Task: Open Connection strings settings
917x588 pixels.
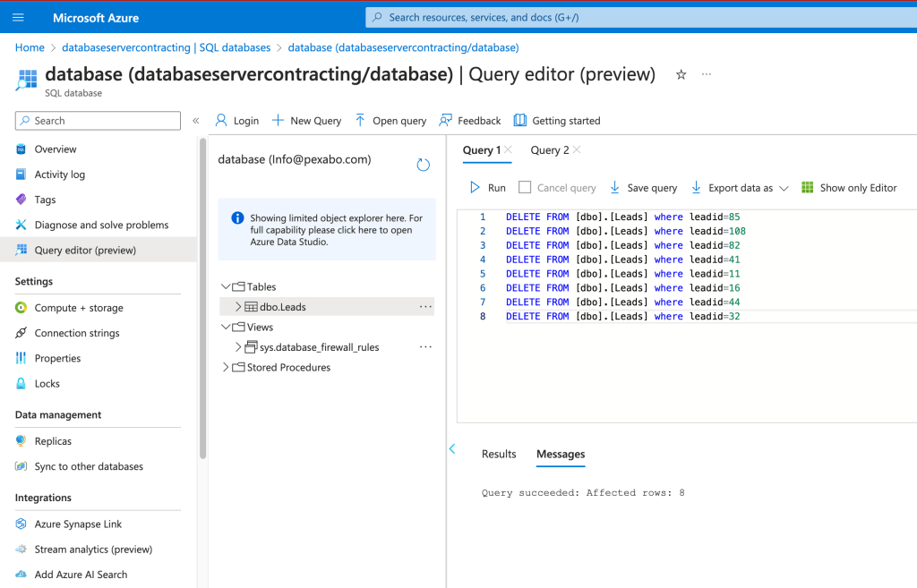Action: [x=77, y=333]
